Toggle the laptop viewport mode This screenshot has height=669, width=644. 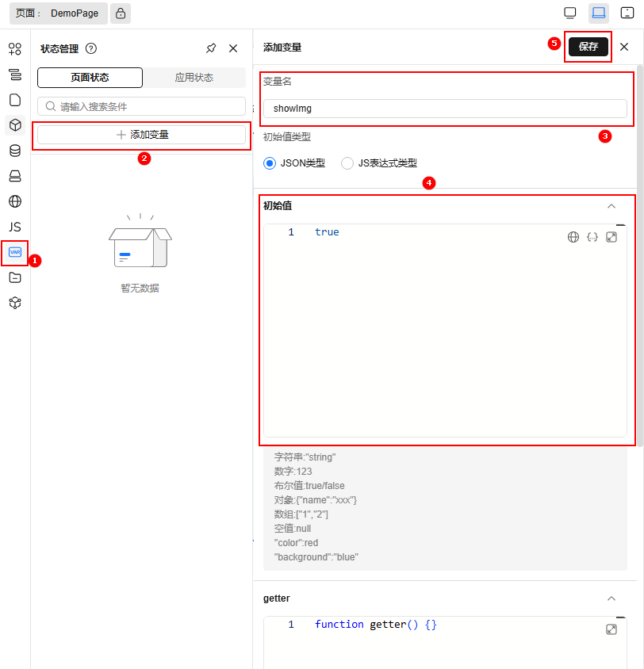(599, 13)
